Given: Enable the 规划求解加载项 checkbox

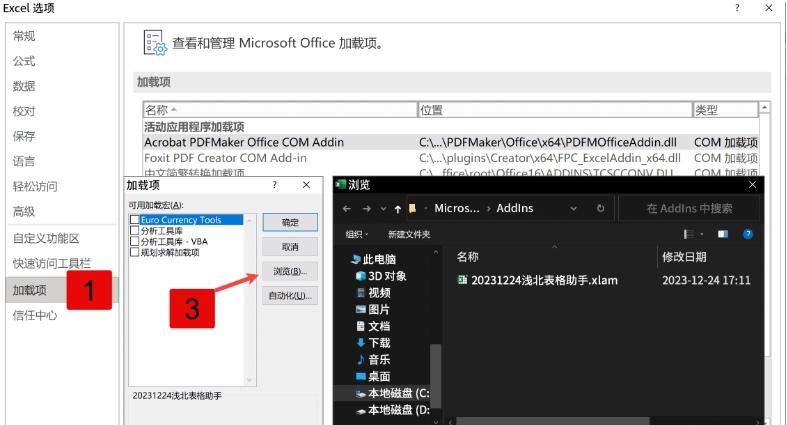Looking at the screenshot, I should [135, 252].
